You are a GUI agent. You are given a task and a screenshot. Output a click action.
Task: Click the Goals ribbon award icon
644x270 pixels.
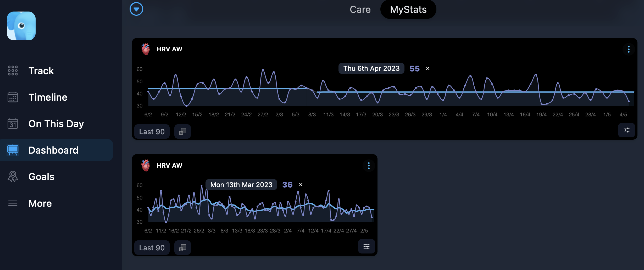(x=13, y=177)
